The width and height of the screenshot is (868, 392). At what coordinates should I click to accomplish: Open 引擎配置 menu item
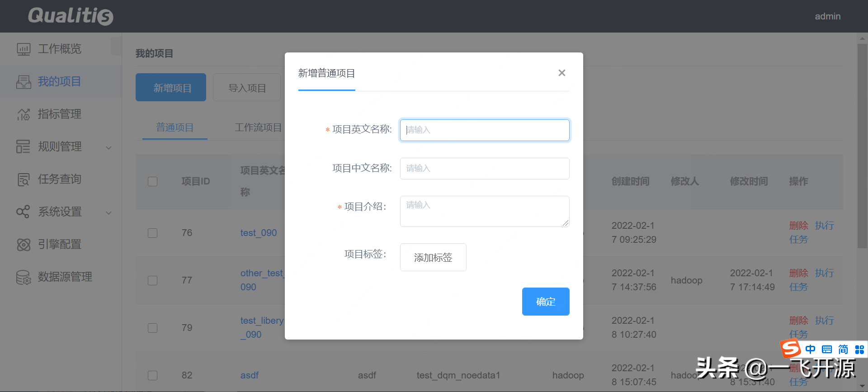61,244
